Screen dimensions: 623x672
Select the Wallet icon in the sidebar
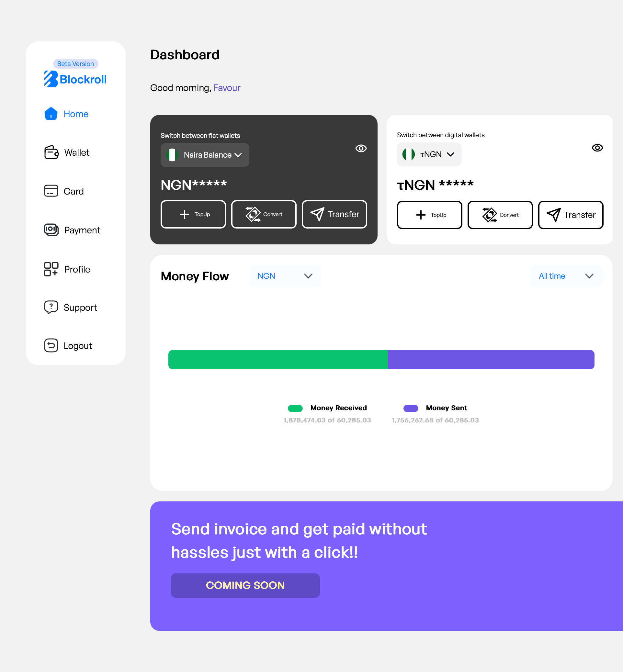click(x=51, y=152)
